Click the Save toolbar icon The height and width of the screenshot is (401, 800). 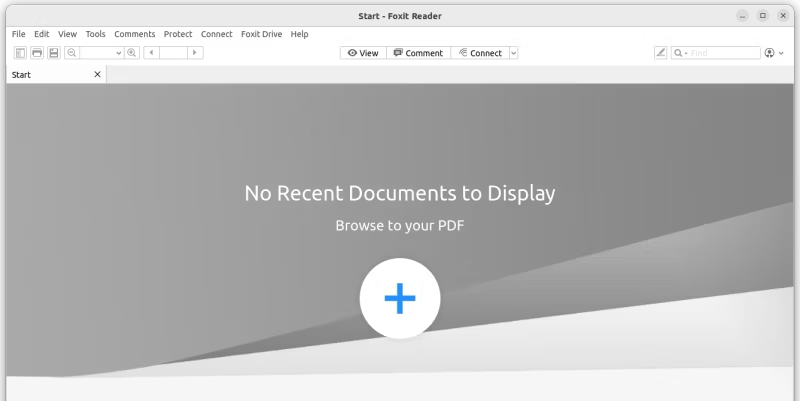(x=54, y=53)
